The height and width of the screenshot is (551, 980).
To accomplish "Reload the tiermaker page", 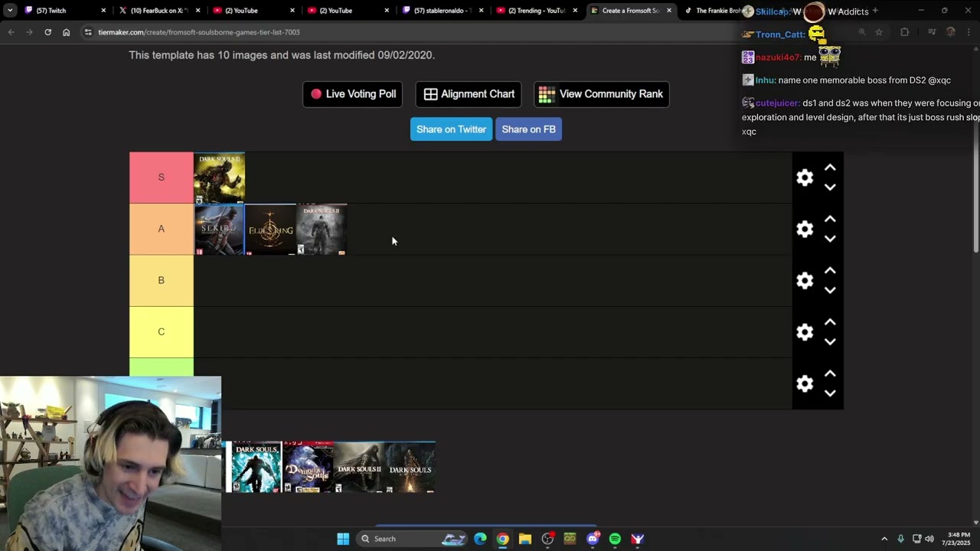I will pyautogui.click(x=47, y=32).
